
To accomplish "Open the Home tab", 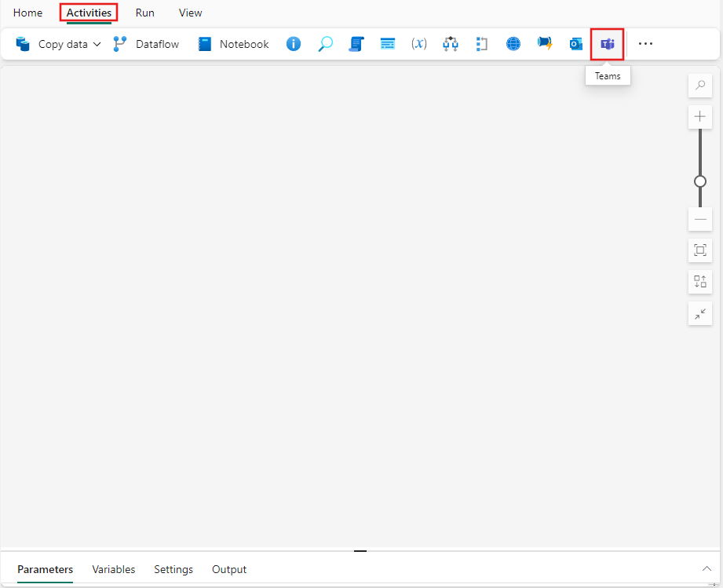I will tap(27, 13).
